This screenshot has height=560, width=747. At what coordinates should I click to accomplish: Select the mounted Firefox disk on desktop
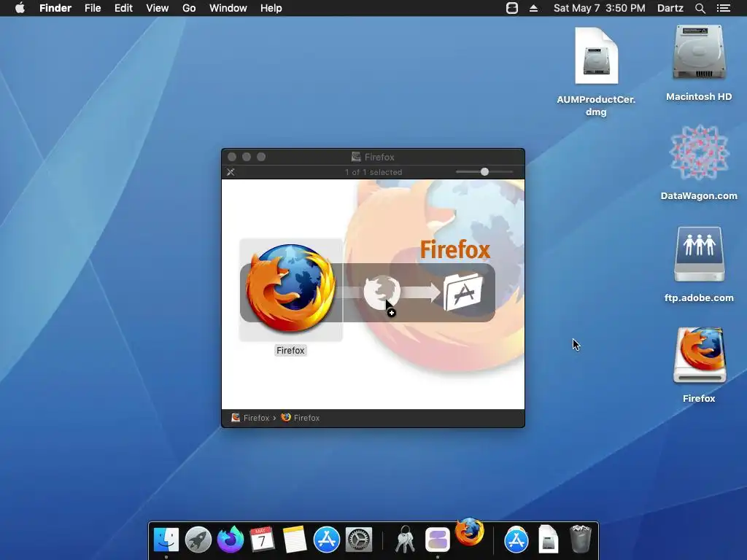tap(699, 355)
